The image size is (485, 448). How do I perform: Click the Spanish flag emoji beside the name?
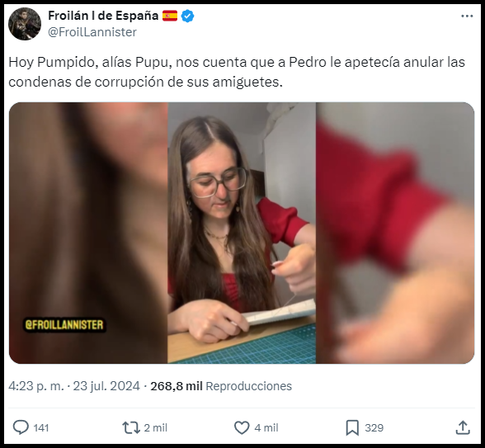pos(170,16)
